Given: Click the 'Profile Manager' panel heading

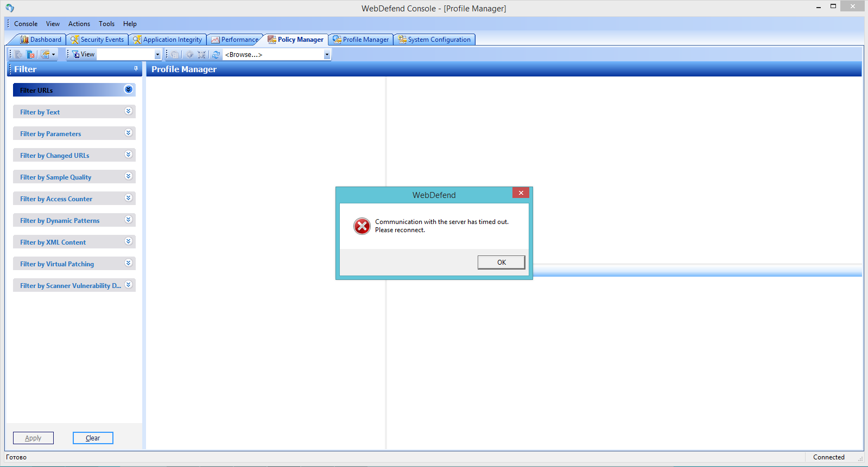Looking at the screenshot, I should pos(184,69).
